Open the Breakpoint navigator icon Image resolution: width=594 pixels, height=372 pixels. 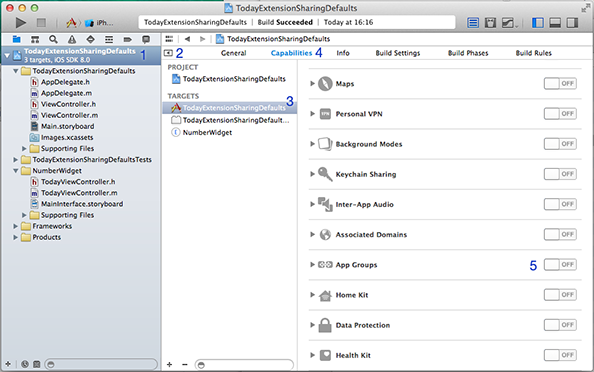click(128, 39)
